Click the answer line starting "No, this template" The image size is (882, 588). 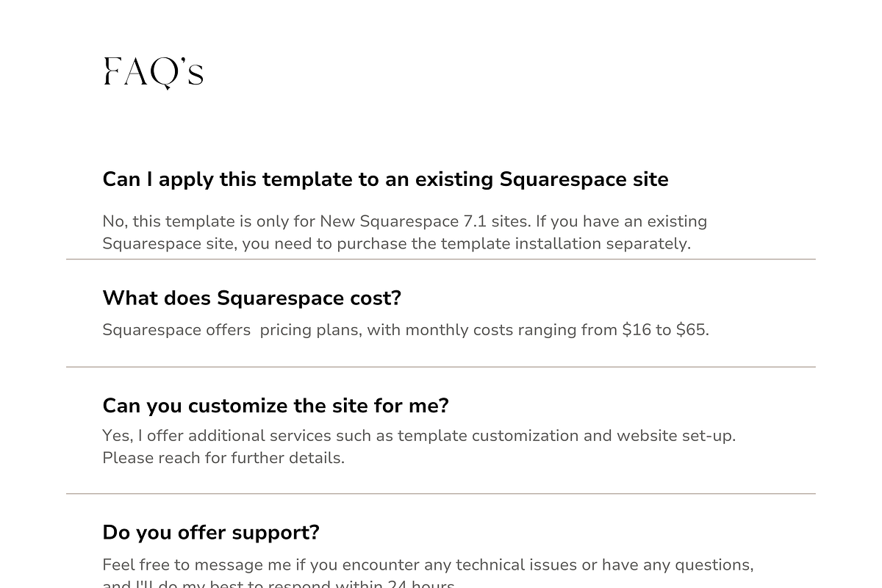(404, 221)
